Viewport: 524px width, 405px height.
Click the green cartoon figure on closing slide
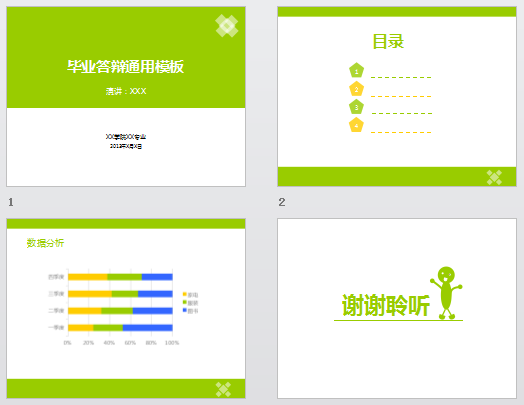click(446, 292)
